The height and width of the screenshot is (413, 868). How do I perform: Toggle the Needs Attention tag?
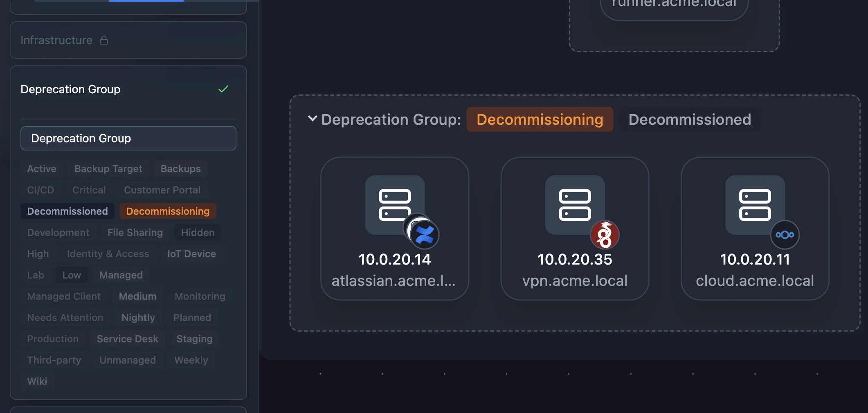(65, 317)
